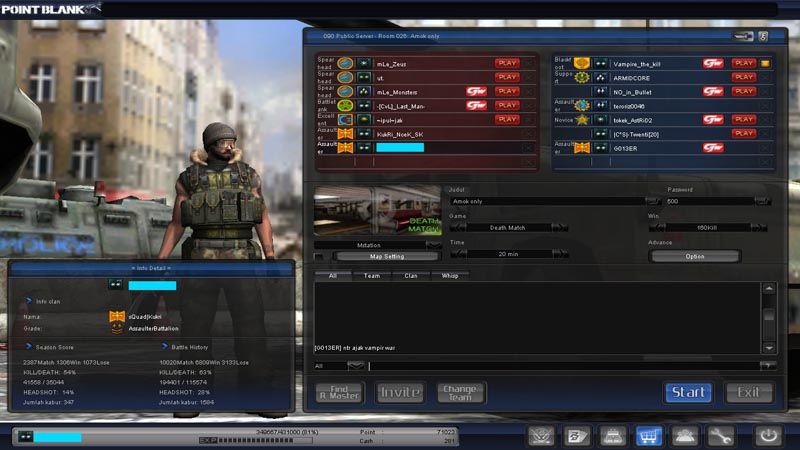Toggle empty blue team bottom slot box
This screenshot has height=450, width=800.
[x=765, y=162]
